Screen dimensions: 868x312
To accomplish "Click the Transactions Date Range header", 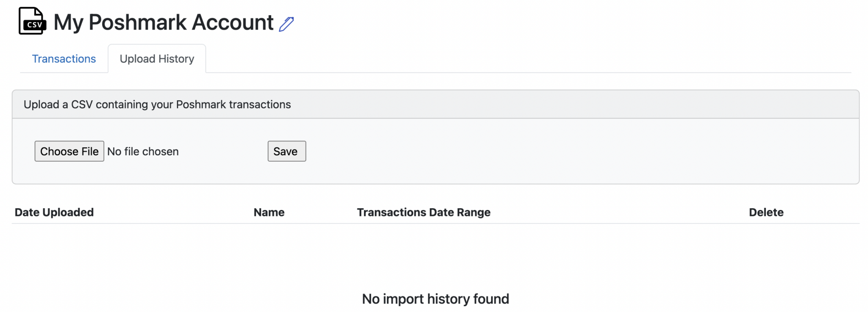I will [x=423, y=212].
